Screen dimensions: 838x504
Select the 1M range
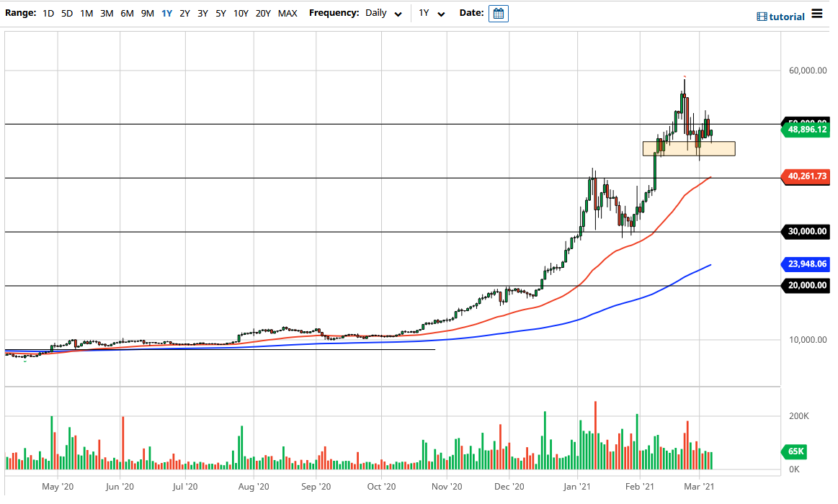tap(86, 13)
